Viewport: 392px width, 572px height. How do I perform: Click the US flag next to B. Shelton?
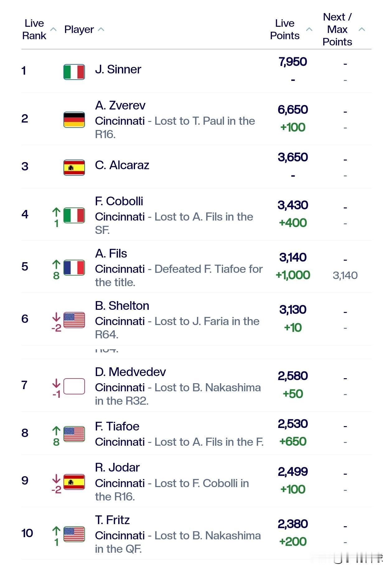coord(74,320)
